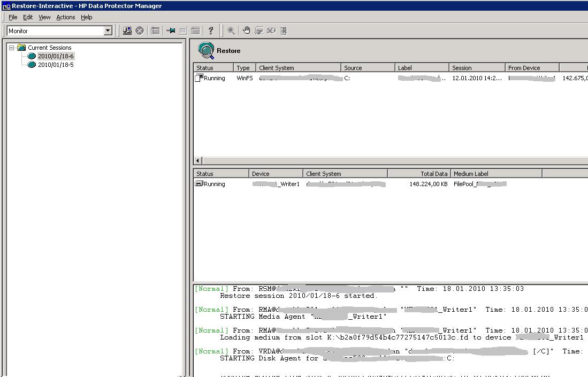Click 'Running' text in the WinFS row

(214, 78)
